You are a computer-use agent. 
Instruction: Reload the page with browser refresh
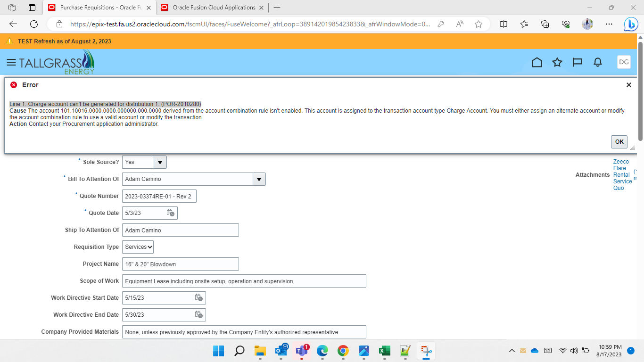(x=34, y=24)
